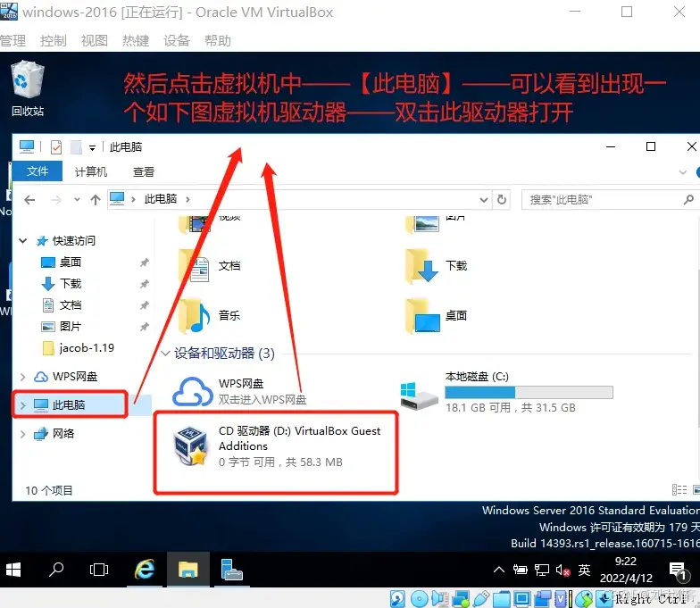The image size is (700, 608).
Task: Open the quick access toolbar customize dropdown
Action: [92, 148]
